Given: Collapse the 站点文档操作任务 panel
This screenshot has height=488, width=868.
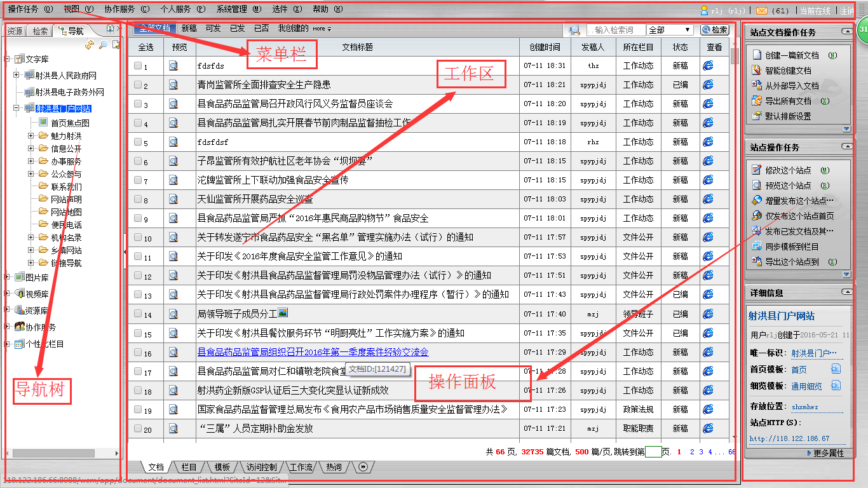Looking at the screenshot, I should pyautogui.click(x=846, y=31).
